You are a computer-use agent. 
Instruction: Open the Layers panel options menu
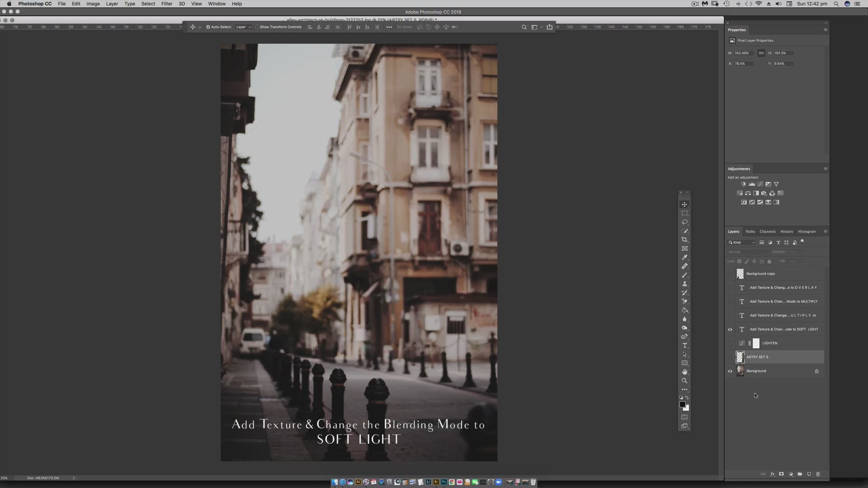point(826,231)
